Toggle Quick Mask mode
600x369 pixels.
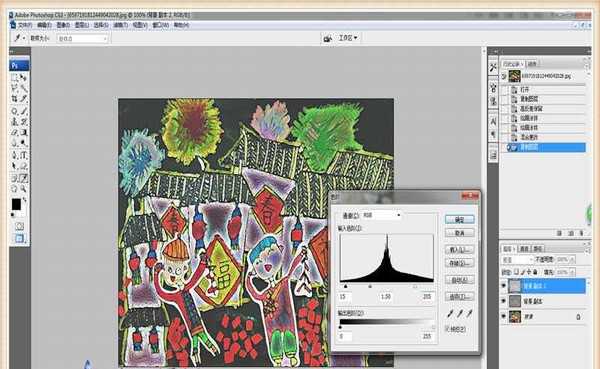pyautogui.click(x=19, y=226)
